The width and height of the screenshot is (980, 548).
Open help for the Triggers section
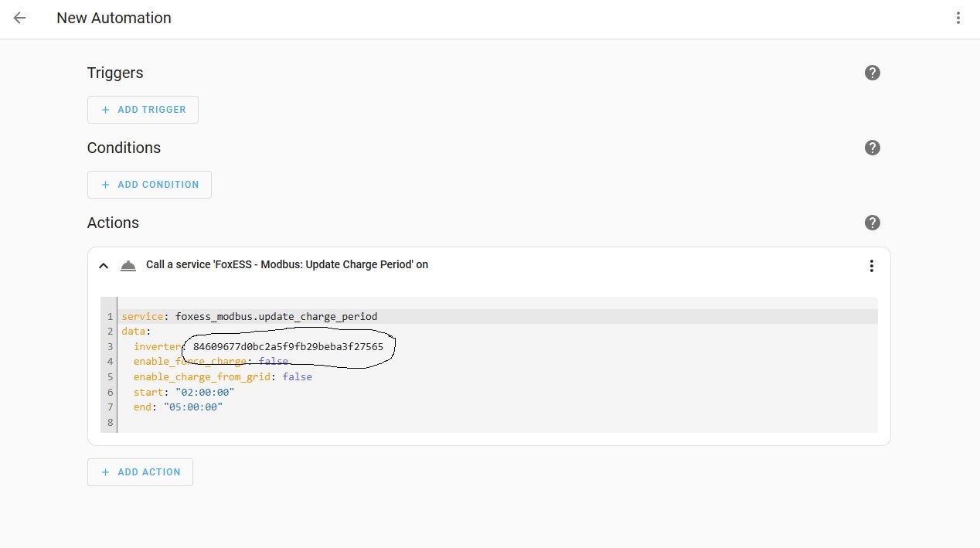point(872,73)
